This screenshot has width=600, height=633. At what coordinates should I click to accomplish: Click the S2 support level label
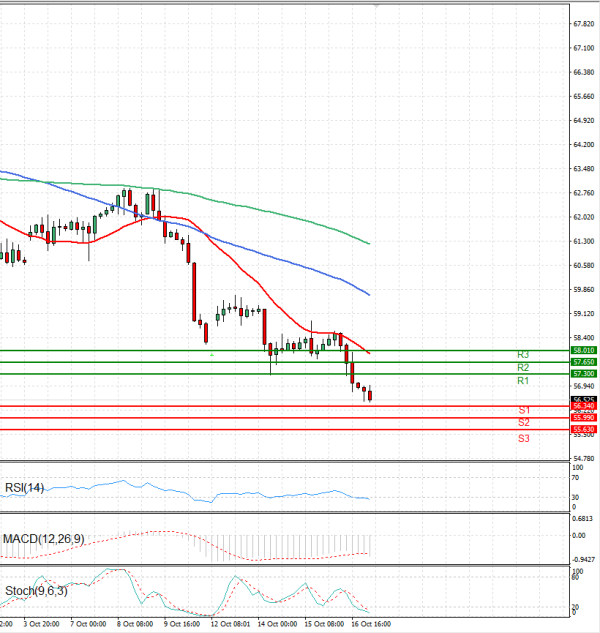524,423
